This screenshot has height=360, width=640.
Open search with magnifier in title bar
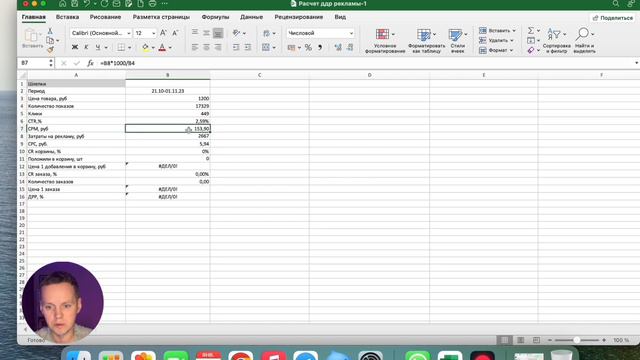[616, 4]
